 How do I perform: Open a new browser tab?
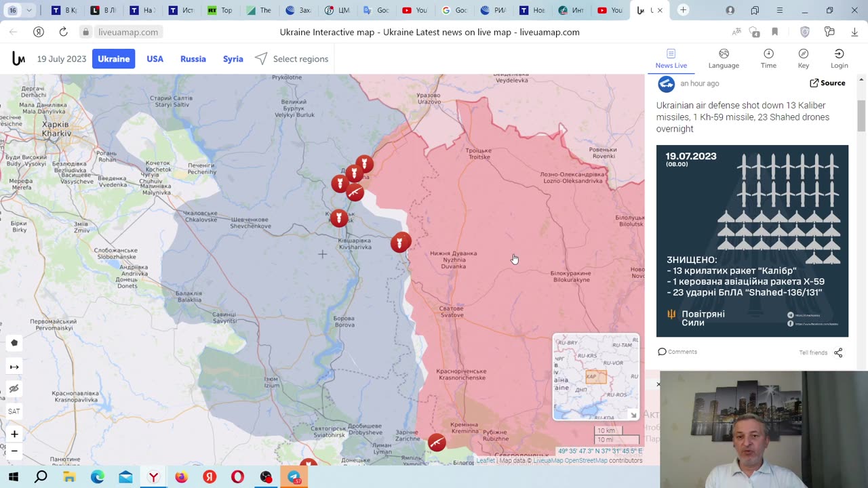[683, 10]
